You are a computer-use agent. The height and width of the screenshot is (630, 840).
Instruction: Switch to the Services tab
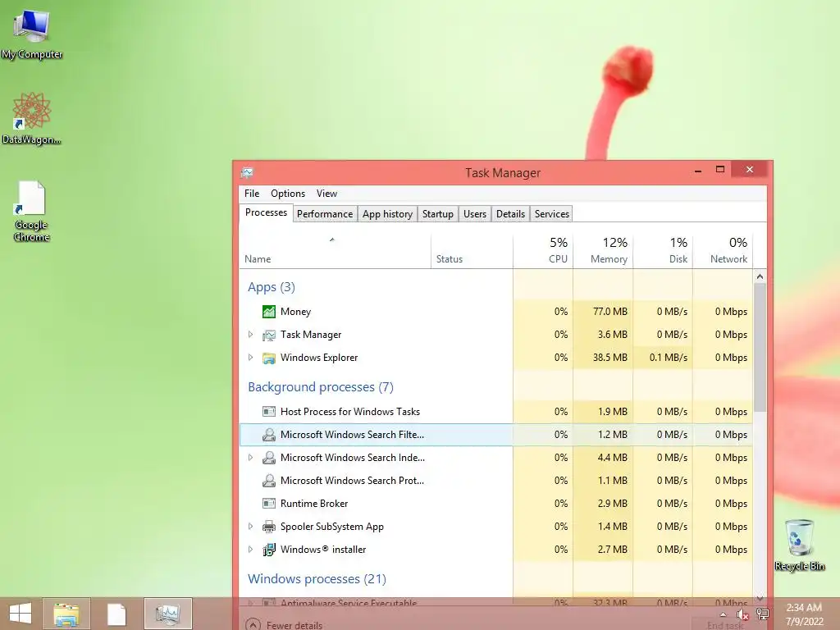click(552, 214)
